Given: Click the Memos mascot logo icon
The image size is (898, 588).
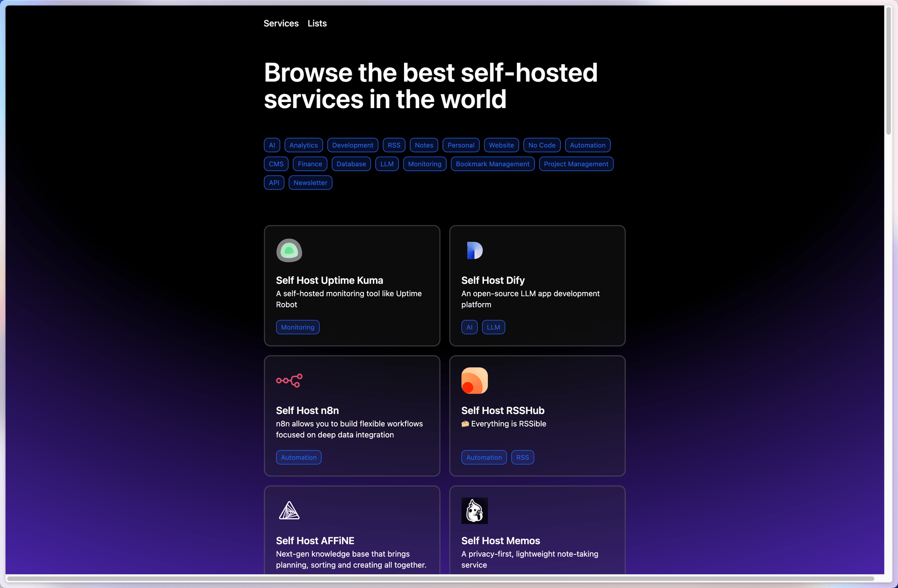Looking at the screenshot, I should coord(474,510).
